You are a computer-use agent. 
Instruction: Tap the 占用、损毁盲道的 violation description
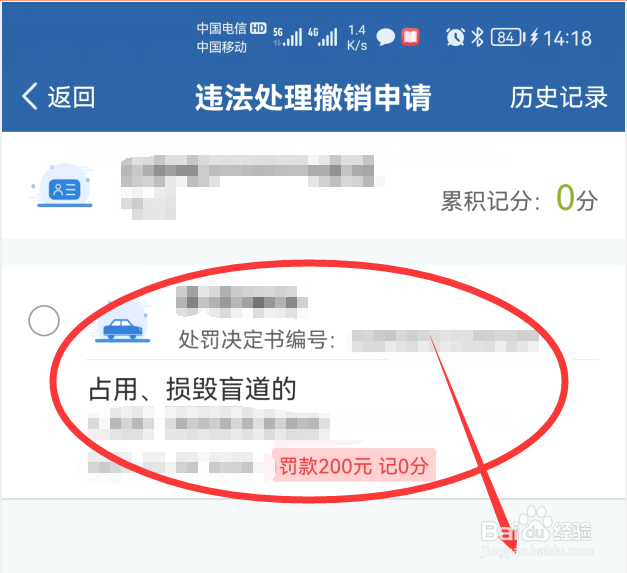(x=192, y=389)
